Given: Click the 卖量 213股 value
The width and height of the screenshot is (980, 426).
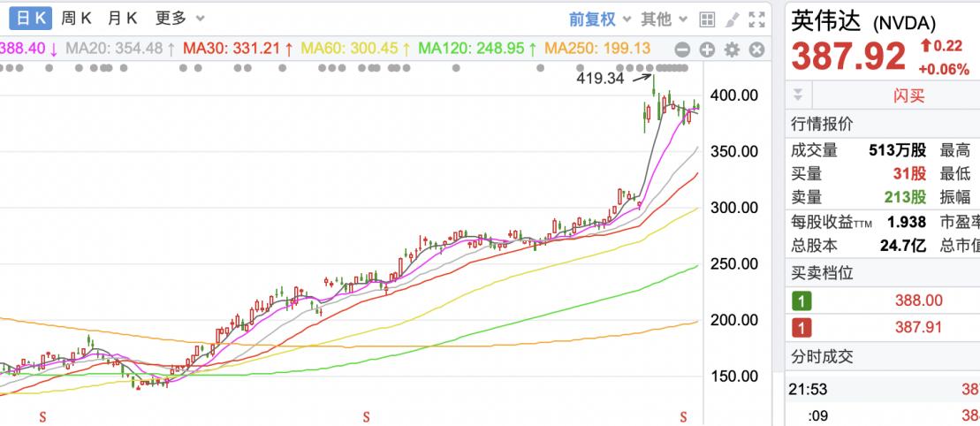Looking at the screenshot, I should tap(904, 198).
